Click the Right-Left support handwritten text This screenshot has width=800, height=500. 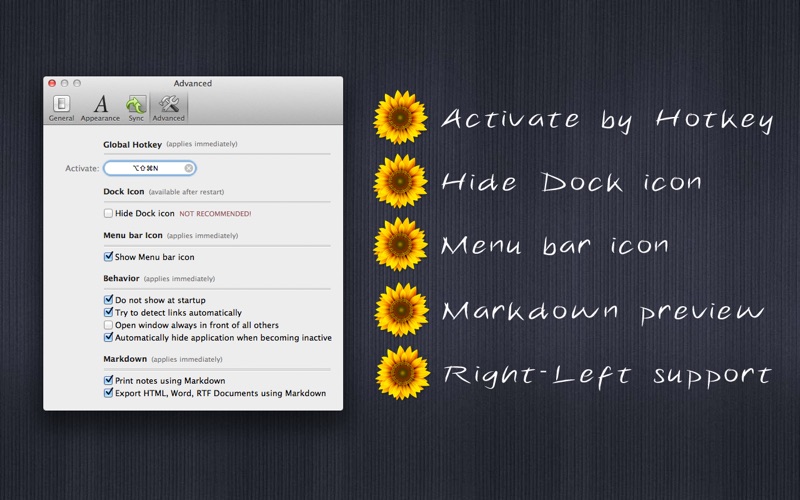tap(607, 376)
